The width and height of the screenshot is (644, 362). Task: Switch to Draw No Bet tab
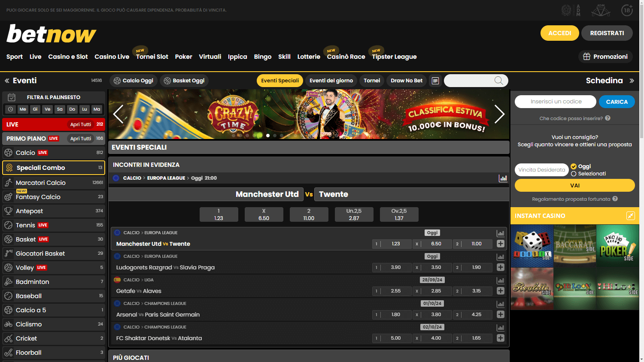407,81
